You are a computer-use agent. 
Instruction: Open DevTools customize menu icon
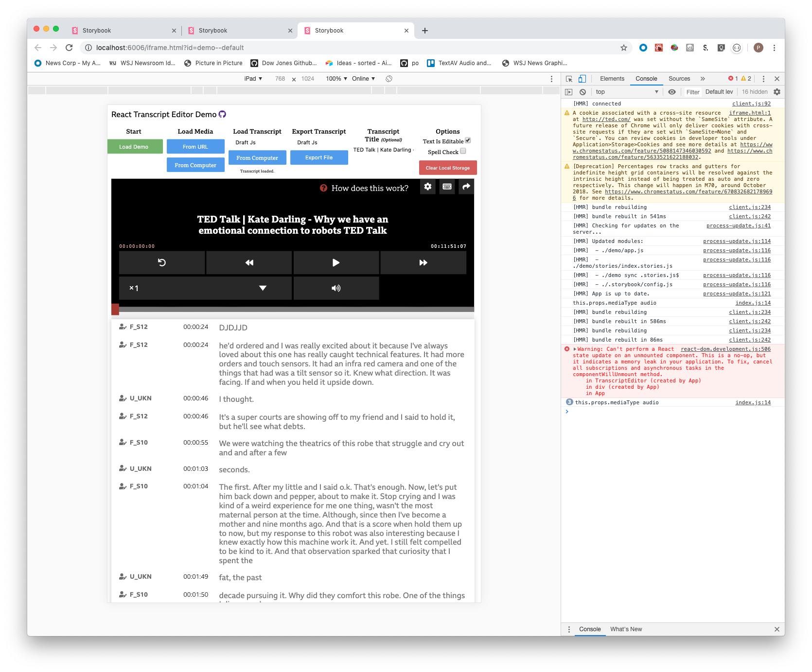763,79
